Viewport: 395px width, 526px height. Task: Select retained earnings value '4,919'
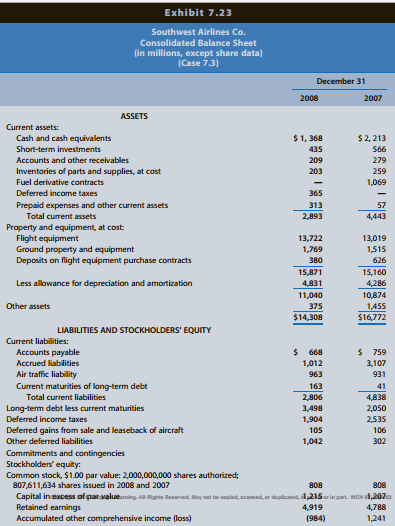click(312, 507)
